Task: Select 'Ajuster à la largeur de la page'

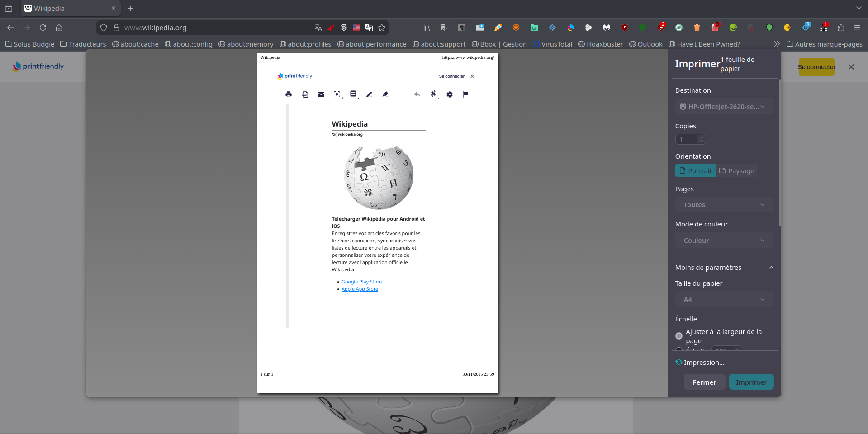Action: [x=678, y=336]
